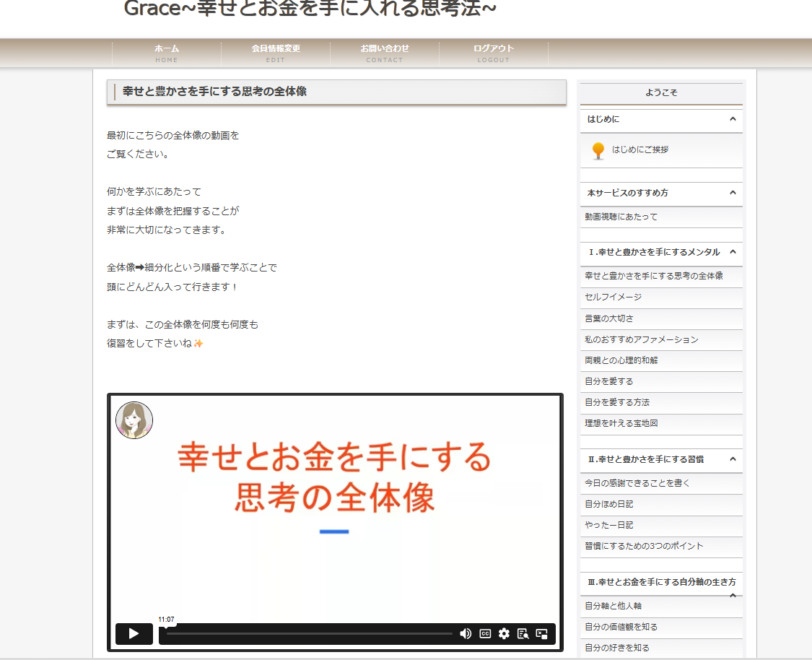Open video transcript search icon
Screen dimensions: 812x660
pos(523,633)
